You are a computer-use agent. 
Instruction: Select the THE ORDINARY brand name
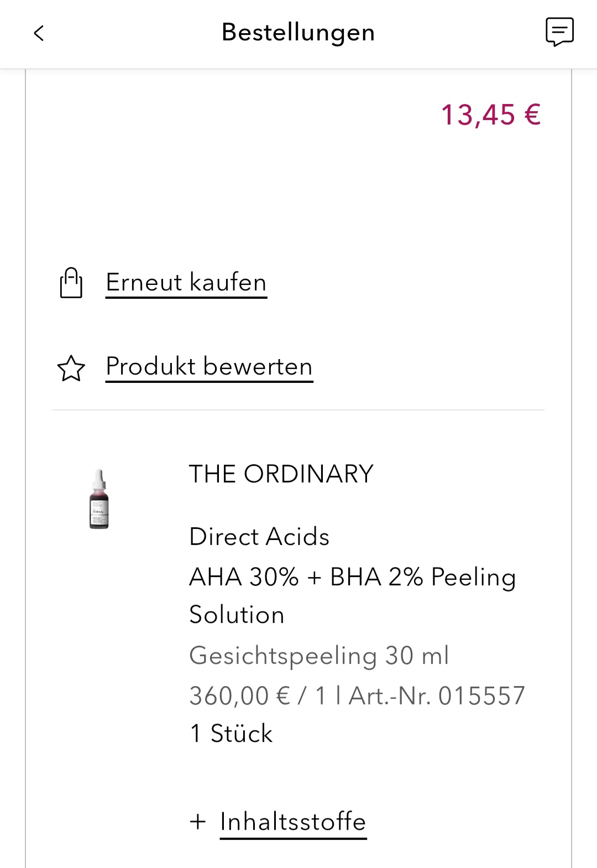281,474
